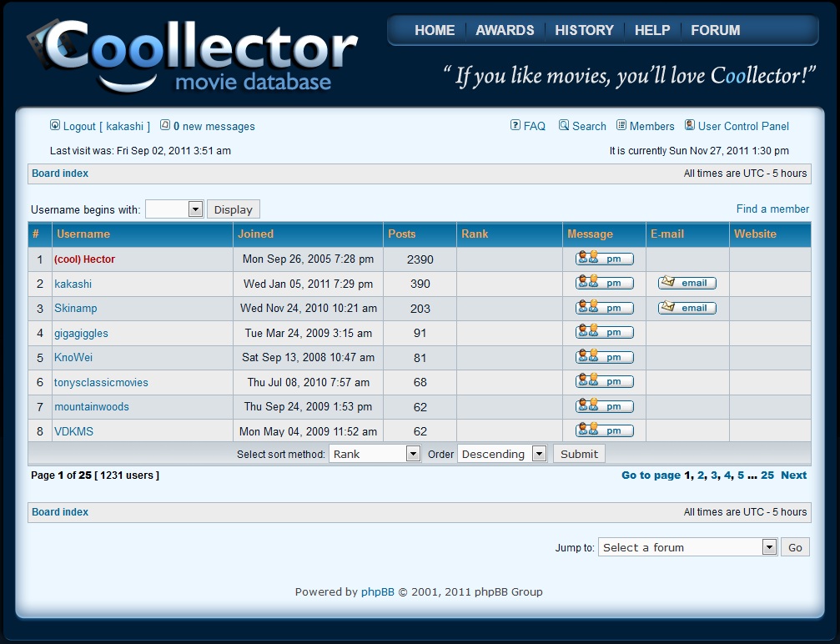Click the Mon Sep 26, 2005 7:28 pm date
This screenshot has height=644, width=840.
tap(308, 259)
